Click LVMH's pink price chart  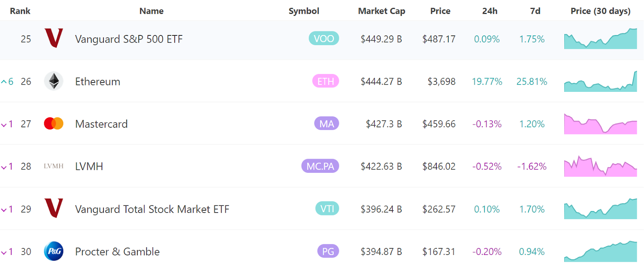600,166
